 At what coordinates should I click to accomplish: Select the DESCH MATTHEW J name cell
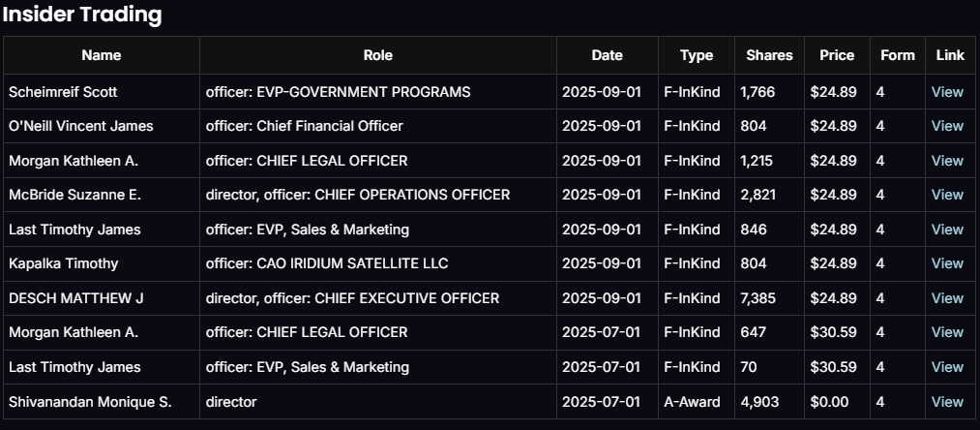click(x=76, y=298)
